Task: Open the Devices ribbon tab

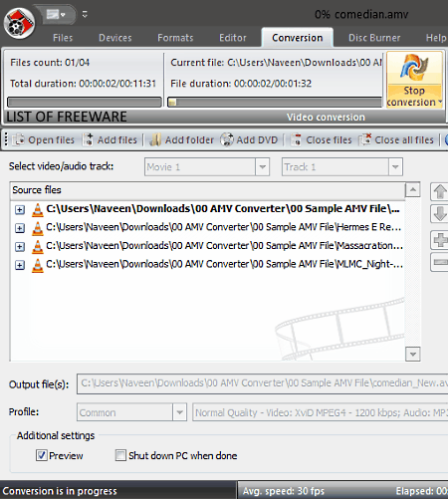Action: pyautogui.click(x=115, y=38)
